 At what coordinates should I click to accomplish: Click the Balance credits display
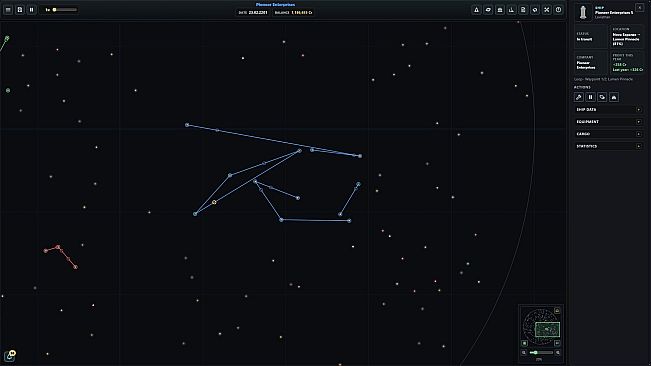coord(293,12)
